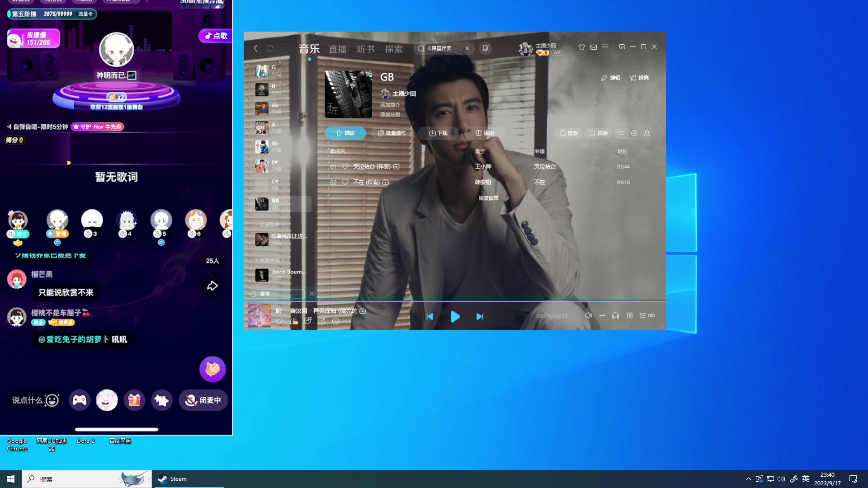The image size is (868, 488).
Task: Open the play queue 180 list
Action: [x=647, y=315]
